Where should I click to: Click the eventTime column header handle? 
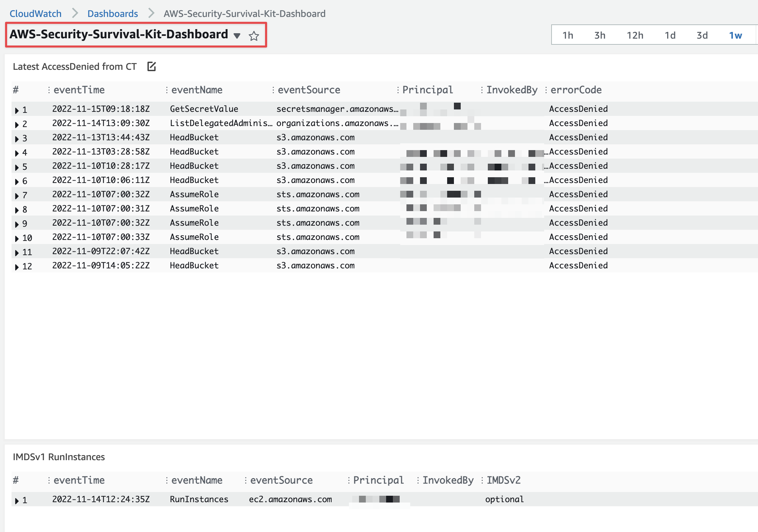click(49, 90)
